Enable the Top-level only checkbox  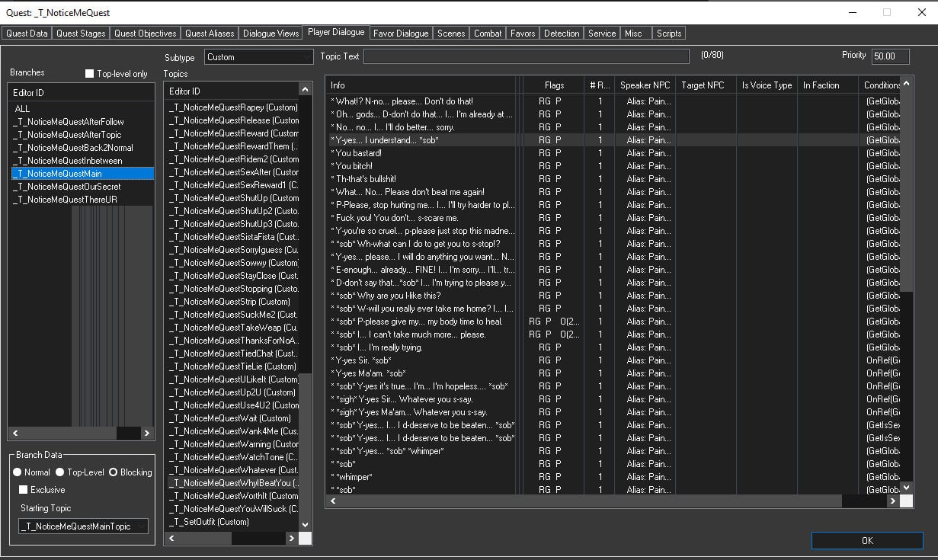(89, 74)
